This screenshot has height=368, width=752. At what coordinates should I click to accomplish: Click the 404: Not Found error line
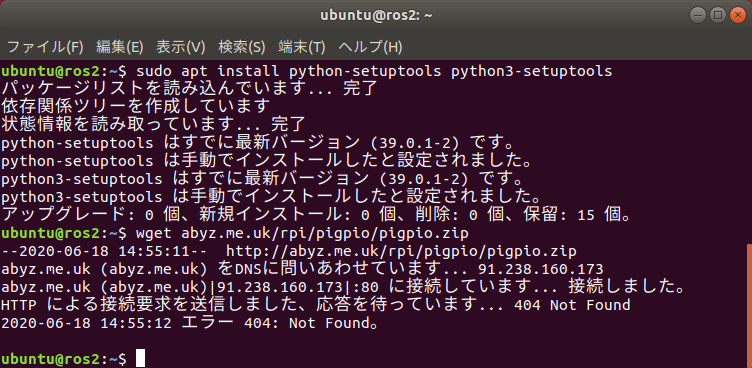coord(190,323)
